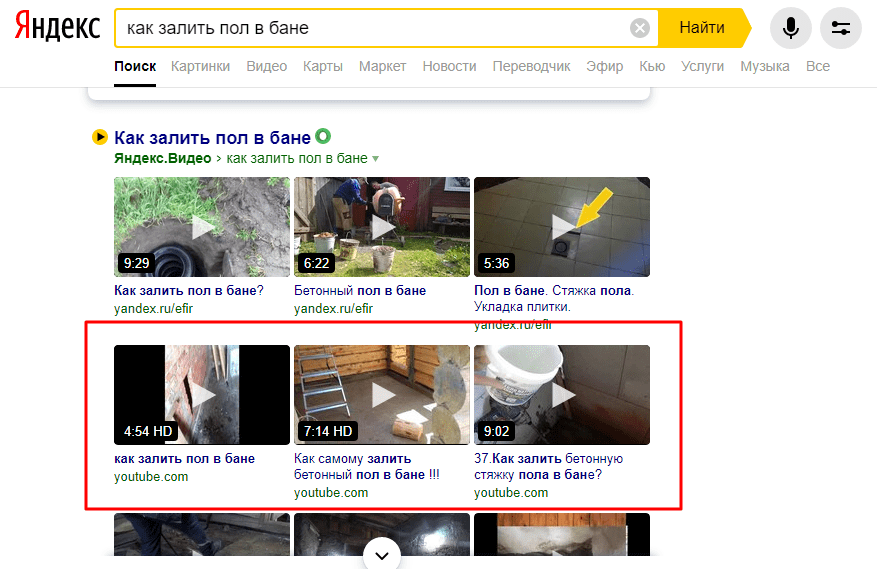Open the Переводчик tab

[x=531, y=66]
